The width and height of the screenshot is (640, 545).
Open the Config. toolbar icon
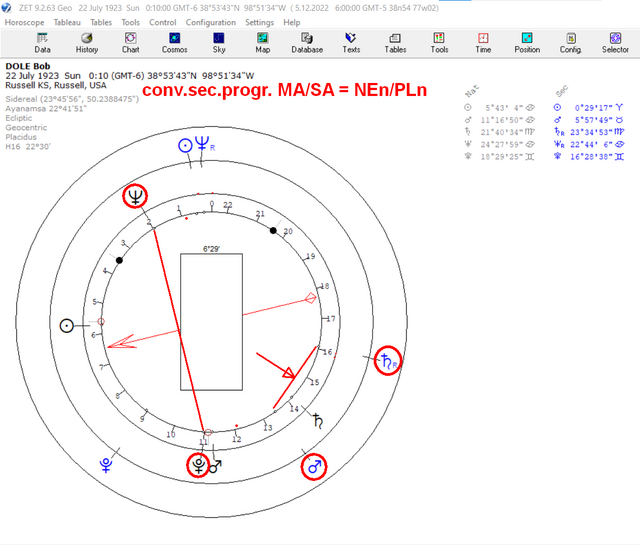click(571, 43)
